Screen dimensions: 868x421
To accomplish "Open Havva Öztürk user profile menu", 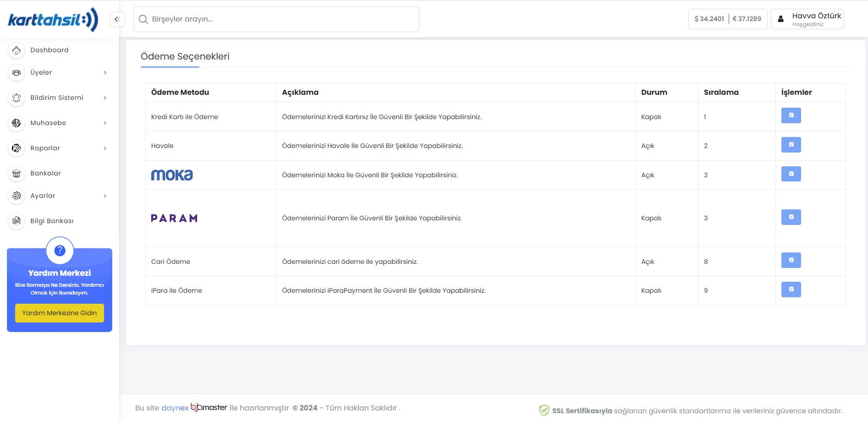I will [808, 19].
